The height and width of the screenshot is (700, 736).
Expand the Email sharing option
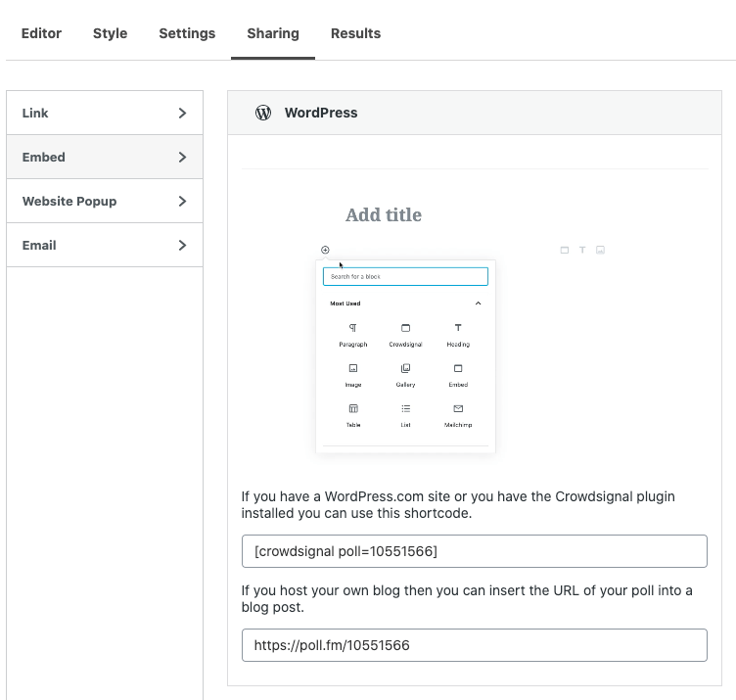click(105, 245)
